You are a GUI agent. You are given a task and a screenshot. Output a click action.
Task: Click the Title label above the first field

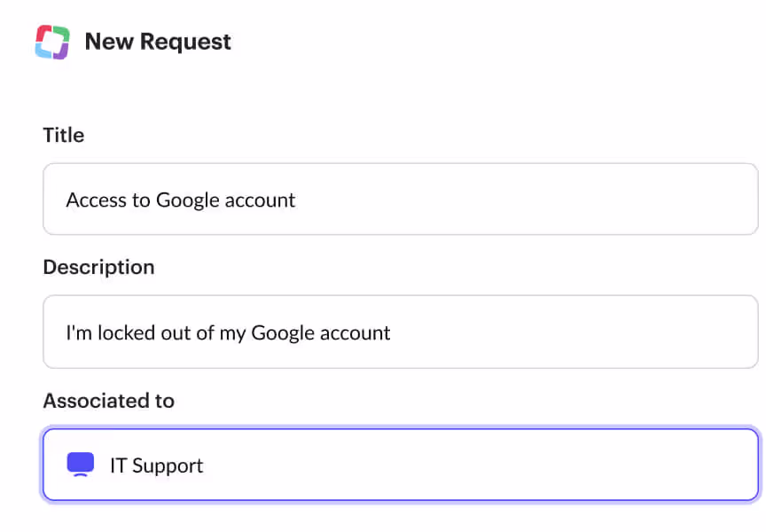(63, 135)
